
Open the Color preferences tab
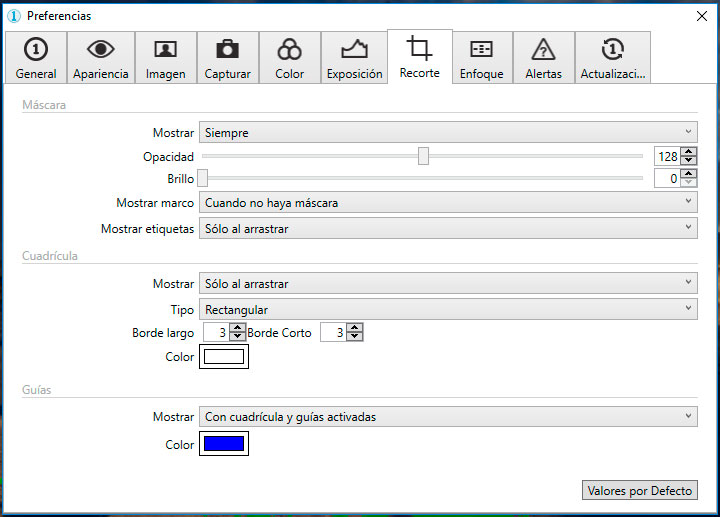[x=289, y=58]
